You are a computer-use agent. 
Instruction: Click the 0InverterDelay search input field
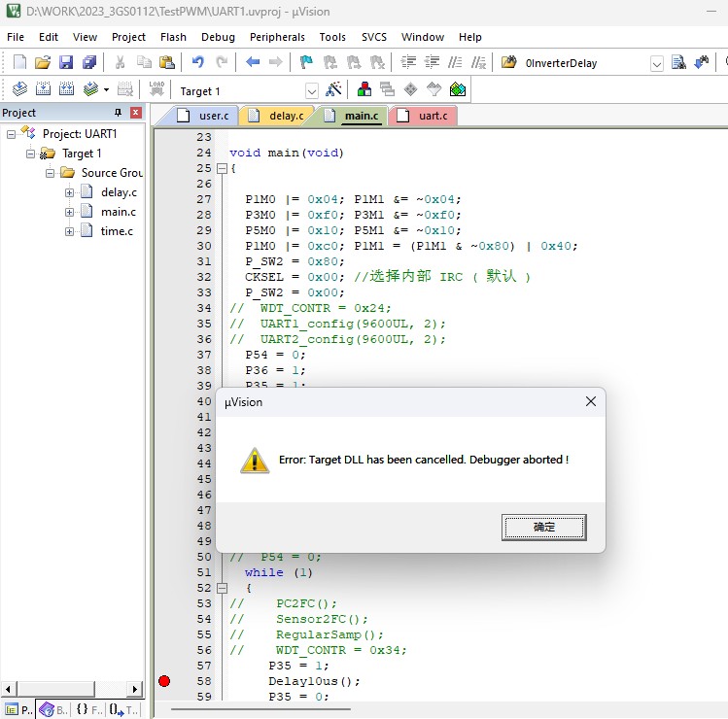click(585, 63)
